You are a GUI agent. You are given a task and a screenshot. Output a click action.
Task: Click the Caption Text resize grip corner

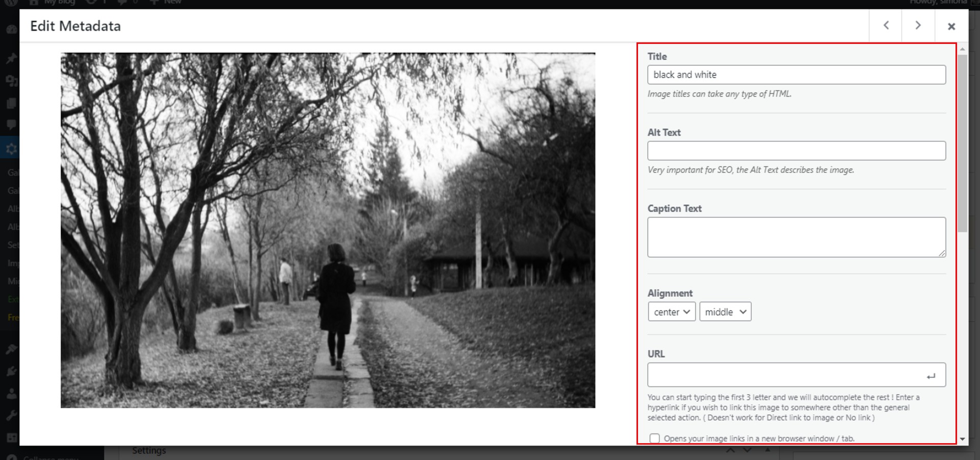pos(942,253)
